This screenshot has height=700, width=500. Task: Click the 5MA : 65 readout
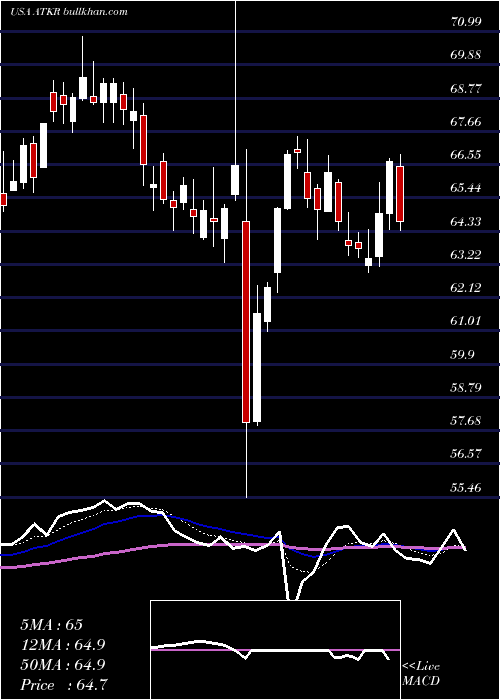coord(51,625)
